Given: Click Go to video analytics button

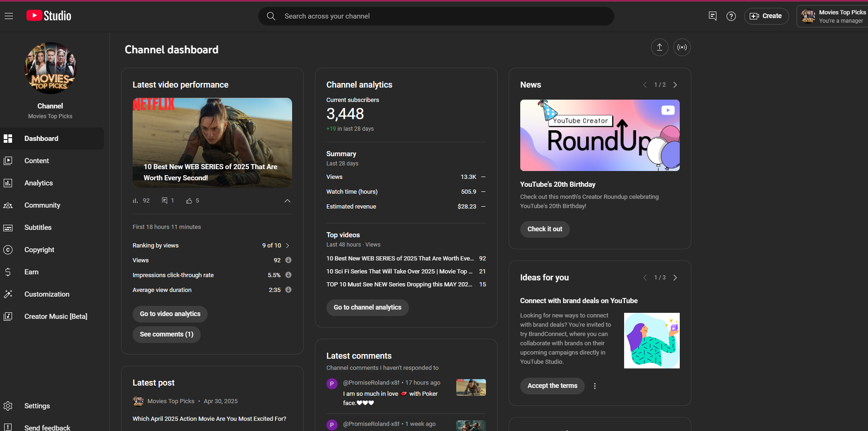Looking at the screenshot, I should tap(170, 314).
